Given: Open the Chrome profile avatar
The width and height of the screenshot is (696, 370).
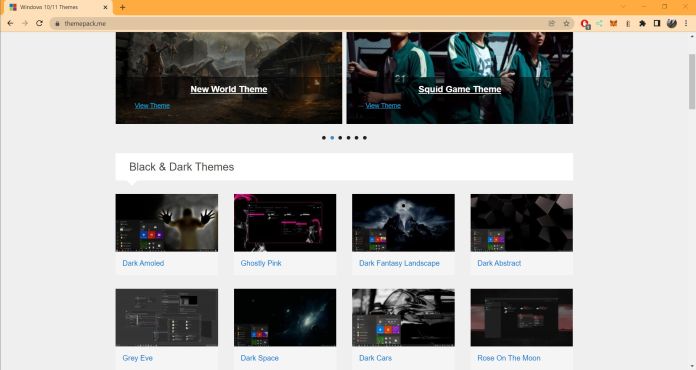Looking at the screenshot, I should (672, 24).
